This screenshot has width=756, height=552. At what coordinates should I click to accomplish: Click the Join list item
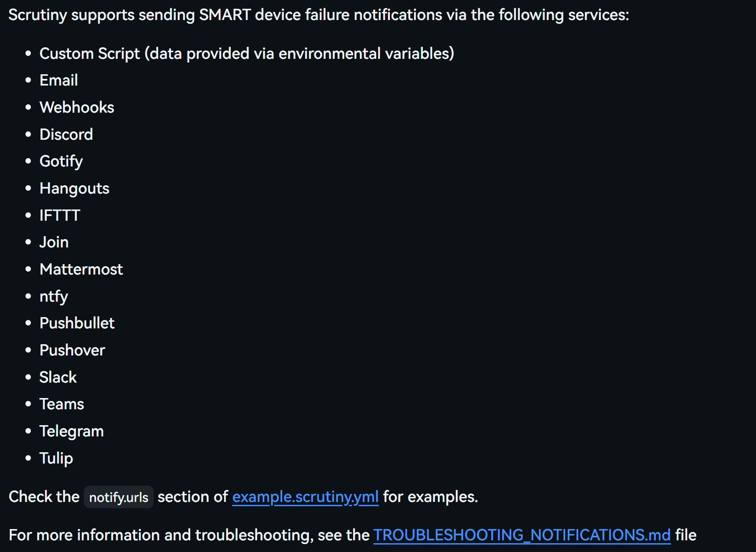pyautogui.click(x=54, y=242)
